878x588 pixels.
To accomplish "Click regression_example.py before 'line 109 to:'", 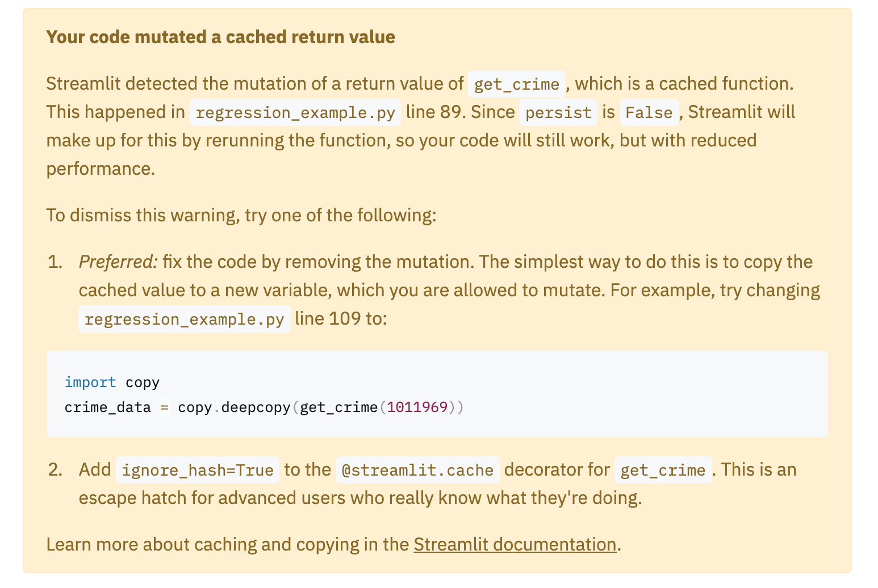I will 184,319.
